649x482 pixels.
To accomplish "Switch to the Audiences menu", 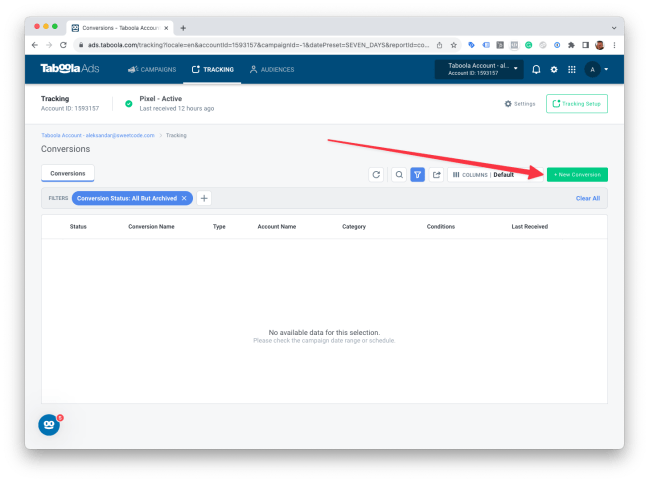I will (x=272, y=70).
